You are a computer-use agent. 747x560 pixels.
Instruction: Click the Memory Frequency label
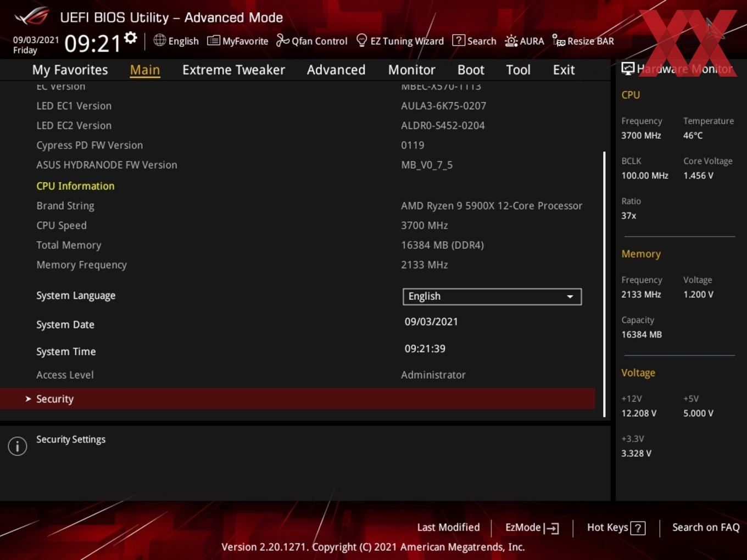pos(81,265)
